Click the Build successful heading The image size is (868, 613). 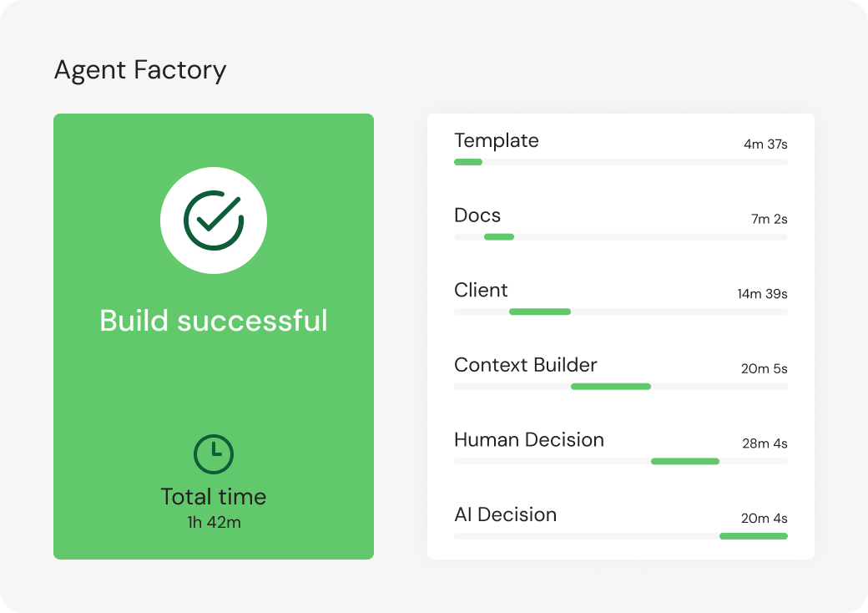(214, 321)
